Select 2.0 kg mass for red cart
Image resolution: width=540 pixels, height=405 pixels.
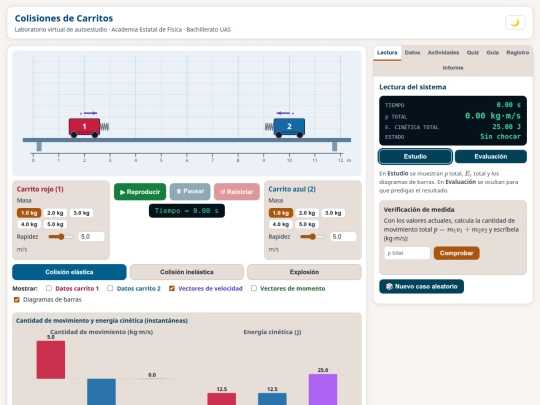point(55,213)
